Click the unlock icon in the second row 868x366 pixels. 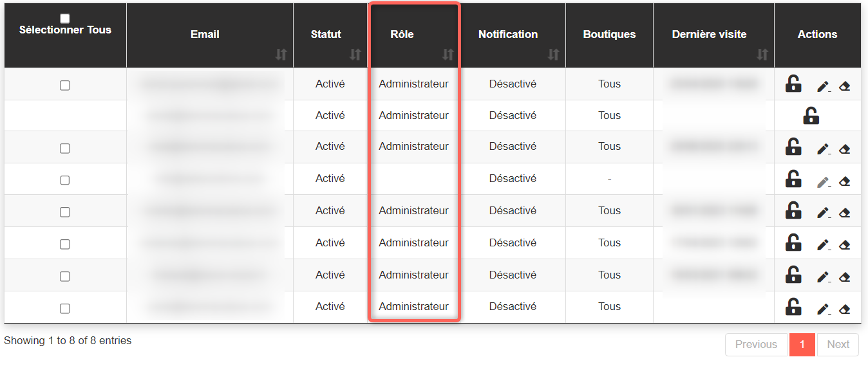811,116
